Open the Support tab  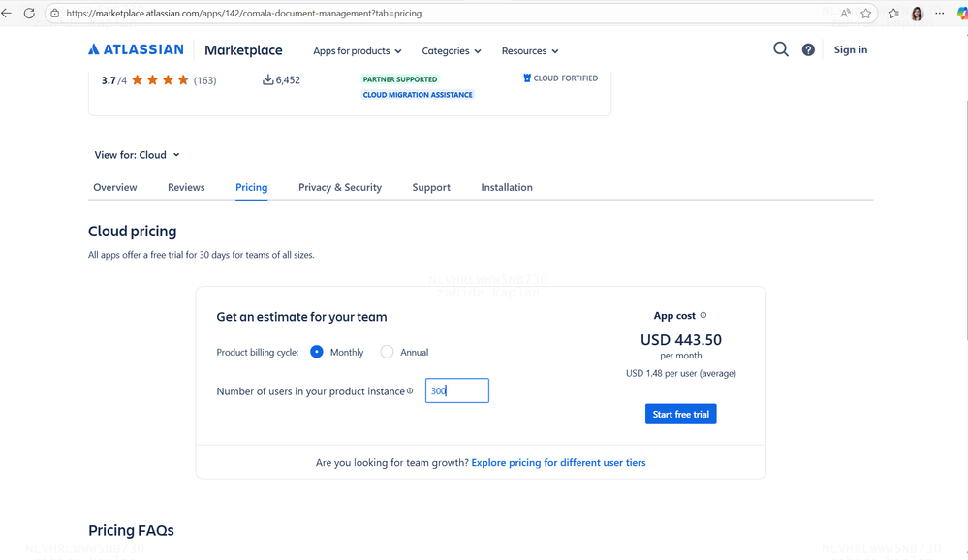tap(431, 187)
